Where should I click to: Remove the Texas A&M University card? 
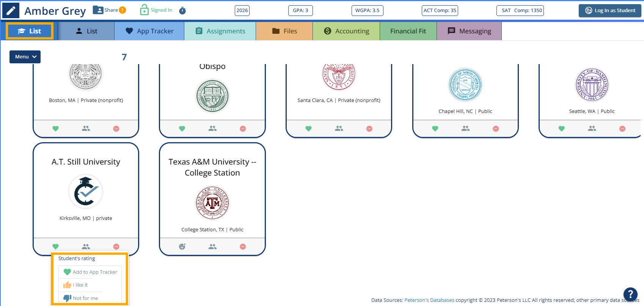point(243,247)
